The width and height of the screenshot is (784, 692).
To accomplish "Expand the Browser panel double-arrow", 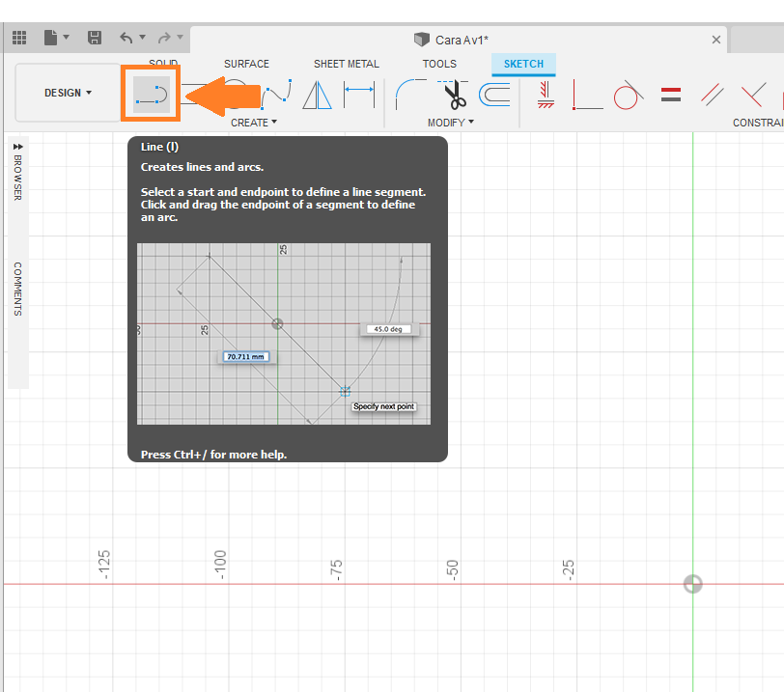I will pyautogui.click(x=18, y=147).
